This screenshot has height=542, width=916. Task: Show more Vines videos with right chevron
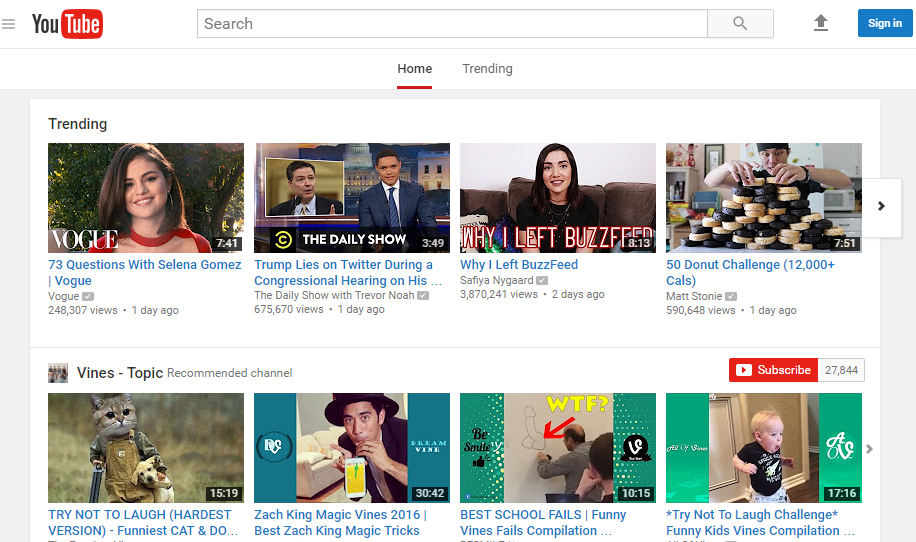click(x=869, y=449)
